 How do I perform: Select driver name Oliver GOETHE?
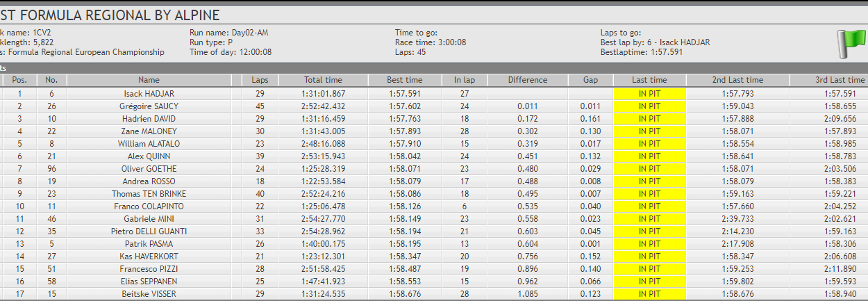tap(149, 169)
